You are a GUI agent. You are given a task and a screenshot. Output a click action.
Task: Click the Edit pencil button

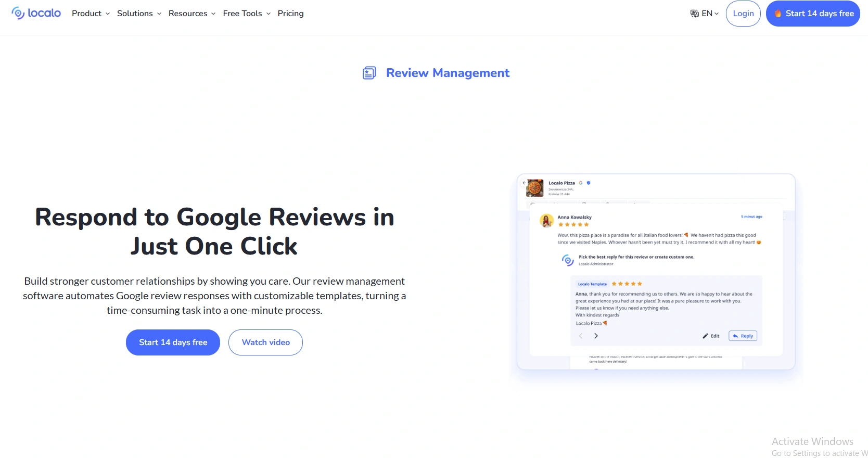[711, 336]
